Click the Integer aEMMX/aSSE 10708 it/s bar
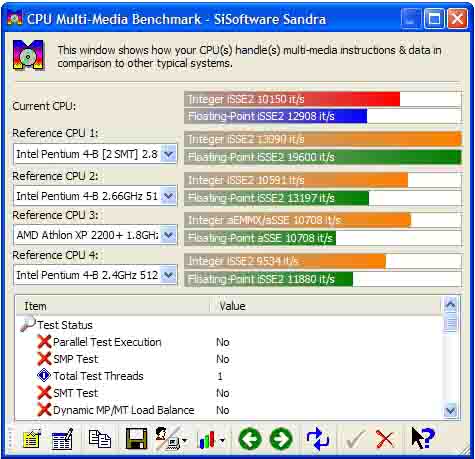 (x=298, y=220)
